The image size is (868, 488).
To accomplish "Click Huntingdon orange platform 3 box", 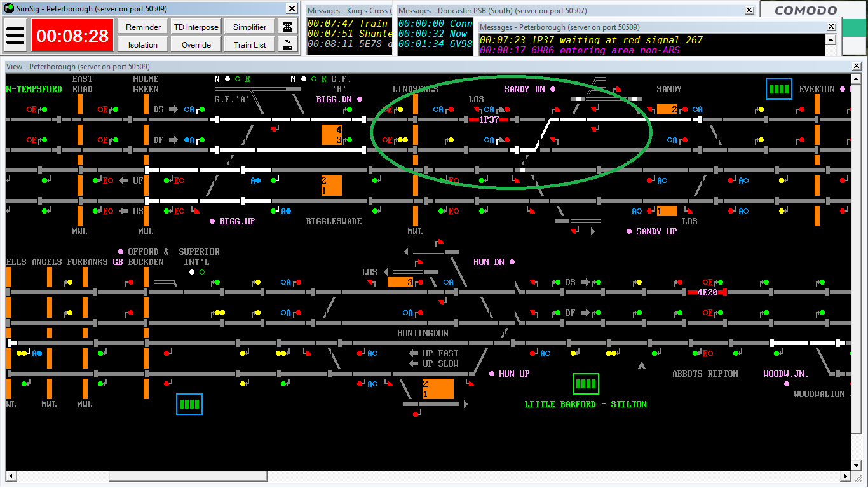I will tap(400, 282).
